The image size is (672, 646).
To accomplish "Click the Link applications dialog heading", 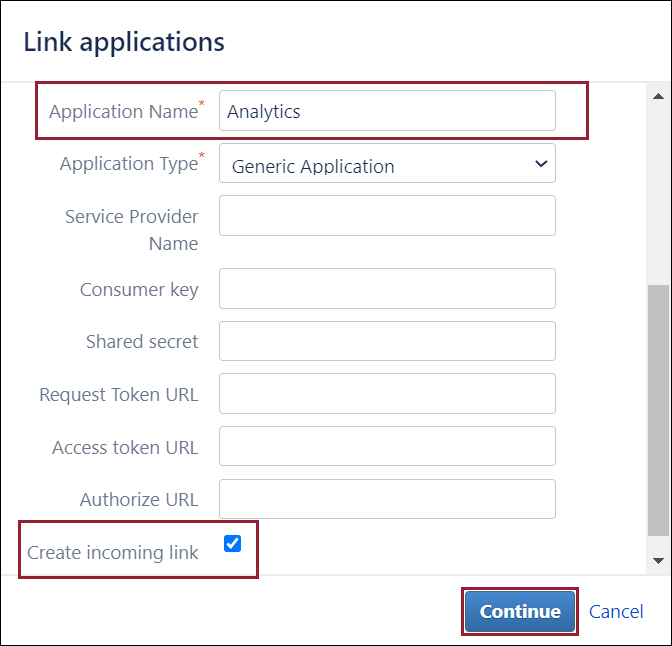I will pos(124,42).
